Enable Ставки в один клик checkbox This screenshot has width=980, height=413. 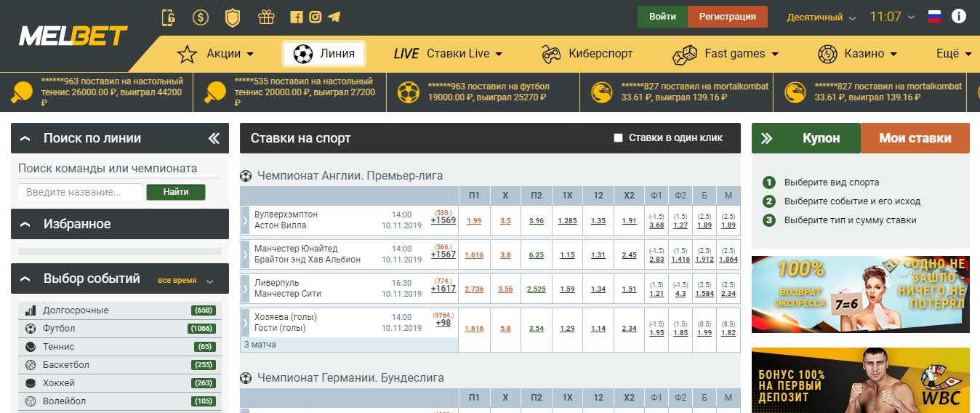[x=619, y=138]
